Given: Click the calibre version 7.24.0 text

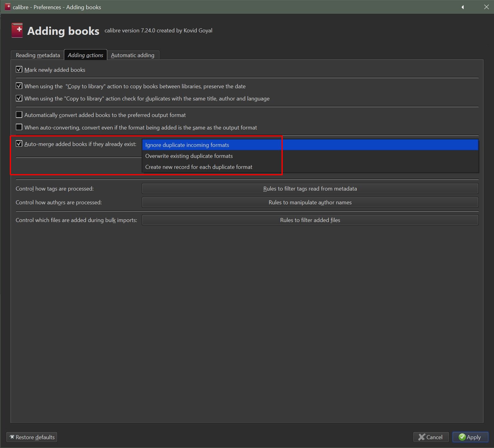Looking at the screenshot, I should tap(158, 31).
